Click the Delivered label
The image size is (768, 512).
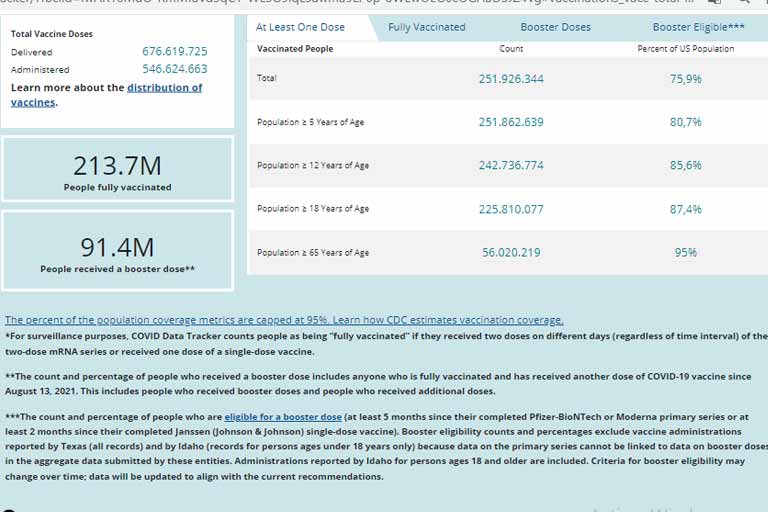[32, 52]
